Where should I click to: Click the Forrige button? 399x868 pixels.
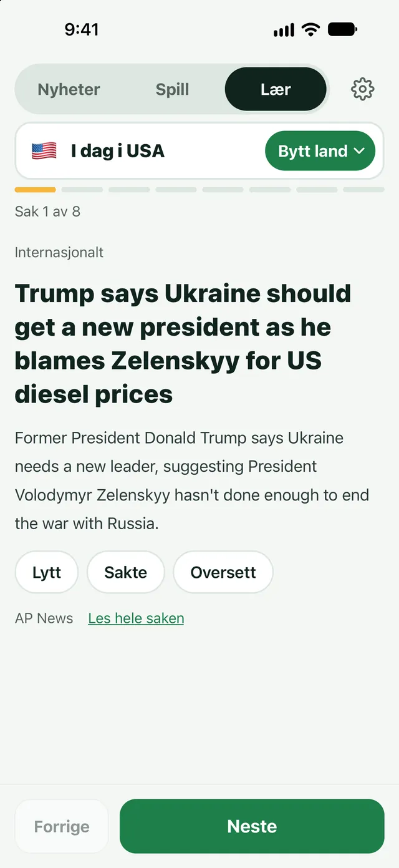click(62, 826)
